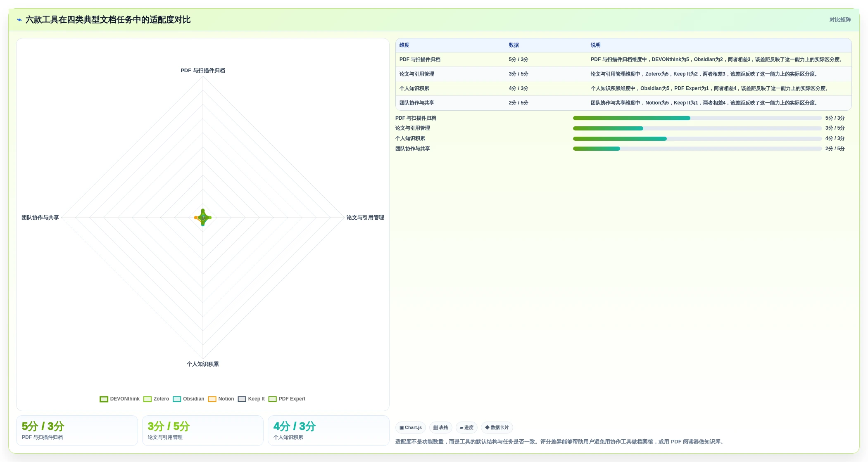Toggle the Zotero legend entry
Screen dimensions: 868x462
(156, 399)
